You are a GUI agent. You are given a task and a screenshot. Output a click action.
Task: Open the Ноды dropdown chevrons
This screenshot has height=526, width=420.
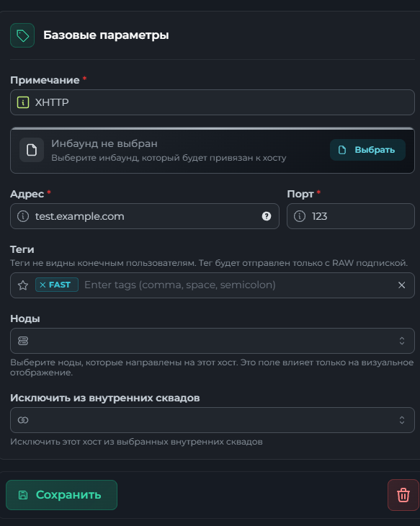pyautogui.click(x=402, y=341)
